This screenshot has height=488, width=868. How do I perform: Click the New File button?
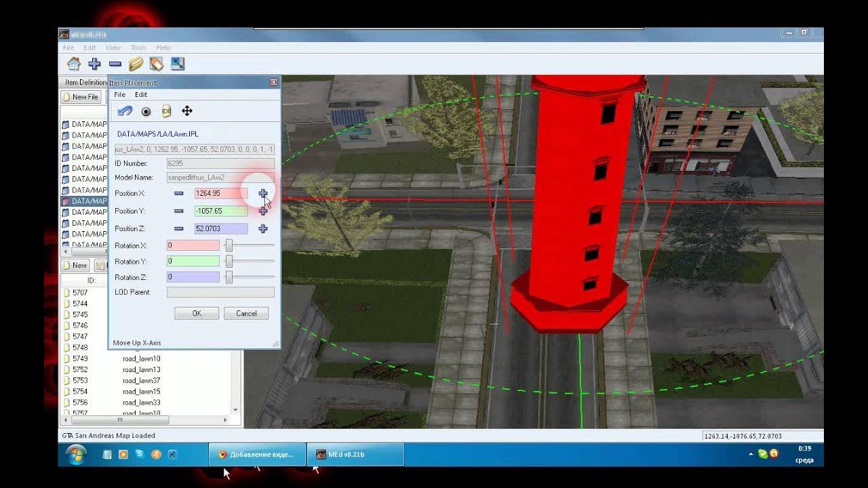[81, 97]
